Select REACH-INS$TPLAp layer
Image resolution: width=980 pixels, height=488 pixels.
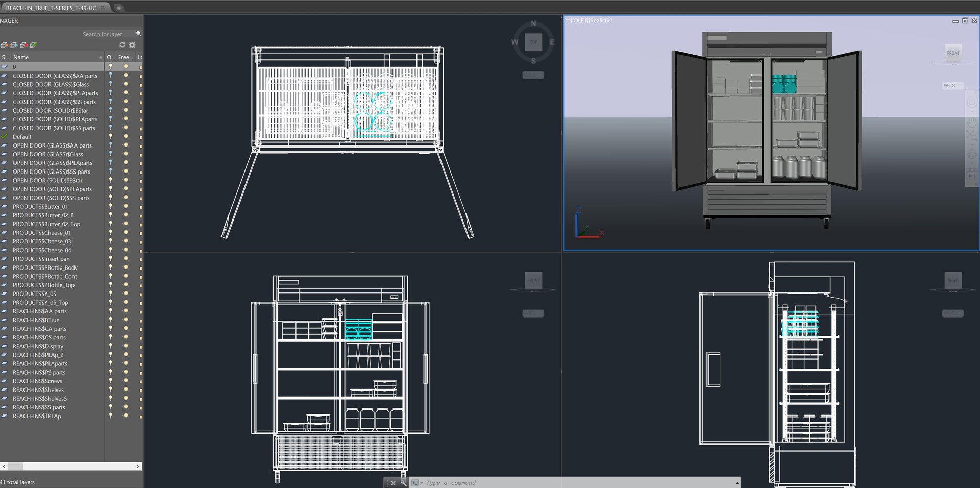37,416
